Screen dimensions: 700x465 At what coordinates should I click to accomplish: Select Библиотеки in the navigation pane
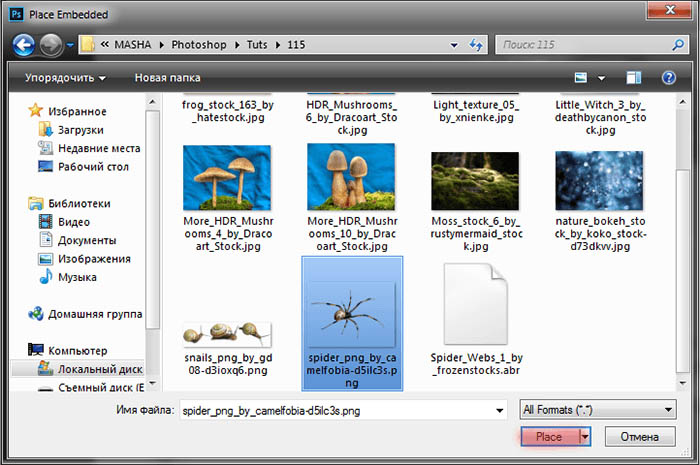[79, 203]
